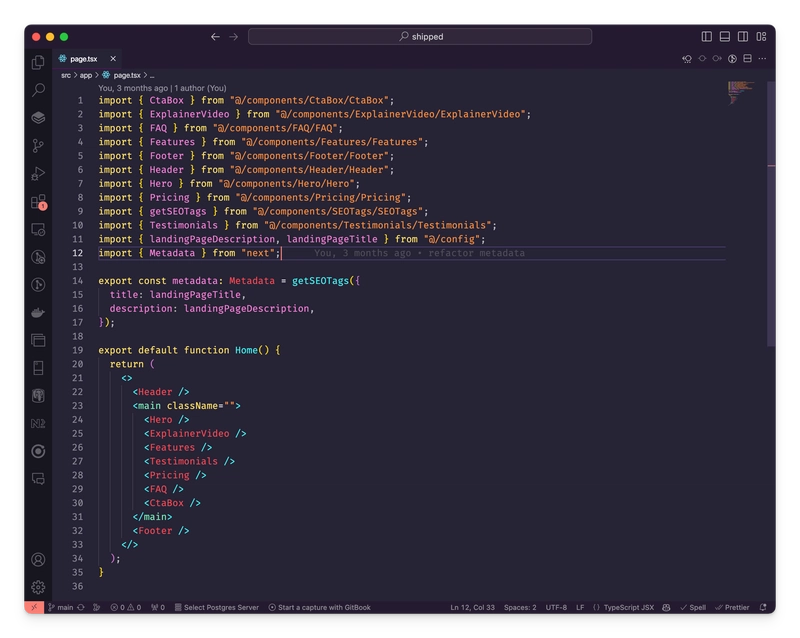
Task: Click 'landingPageDescription' on line 16
Action: pos(246,309)
